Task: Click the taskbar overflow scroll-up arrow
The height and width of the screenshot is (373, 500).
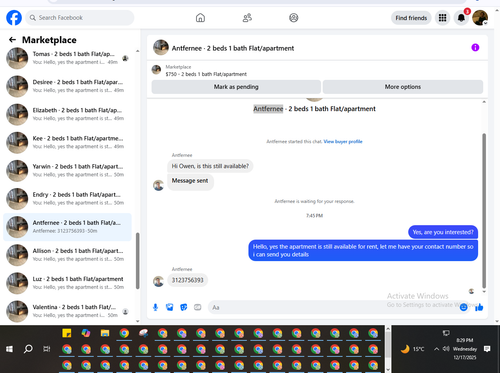Action: click(x=388, y=329)
